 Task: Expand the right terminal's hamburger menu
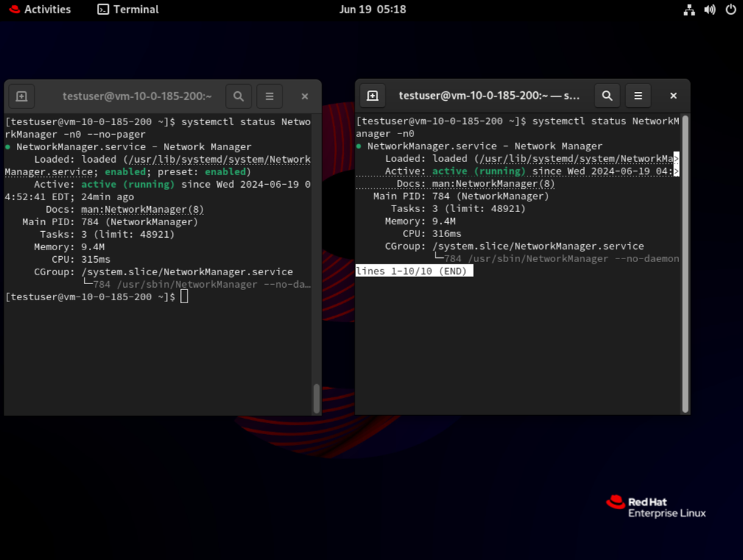638,96
